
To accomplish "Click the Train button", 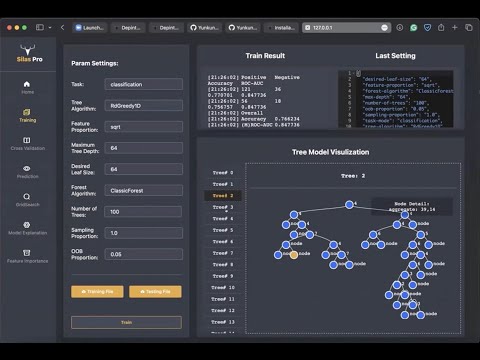I will click(126, 322).
